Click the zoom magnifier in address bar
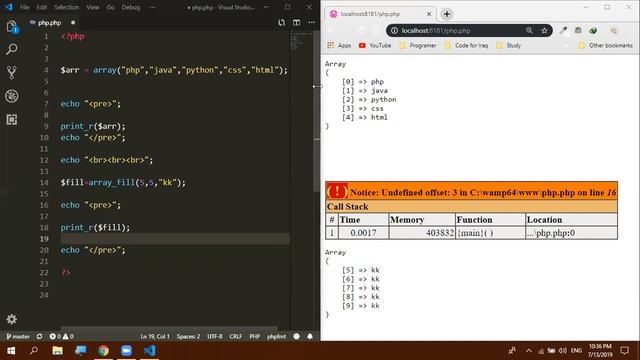 [529, 31]
